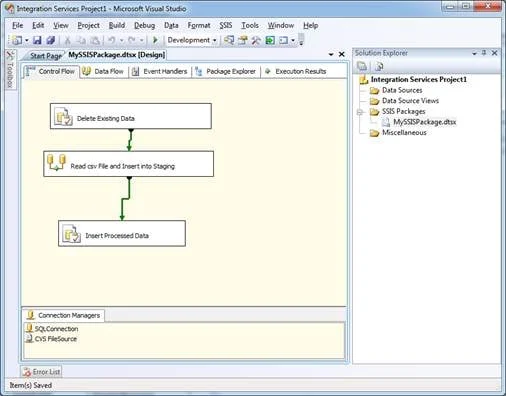The width and height of the screenshot is (506, 396).
Task: Open Solution Explorer window position dropdown
Action: point(474,53)
